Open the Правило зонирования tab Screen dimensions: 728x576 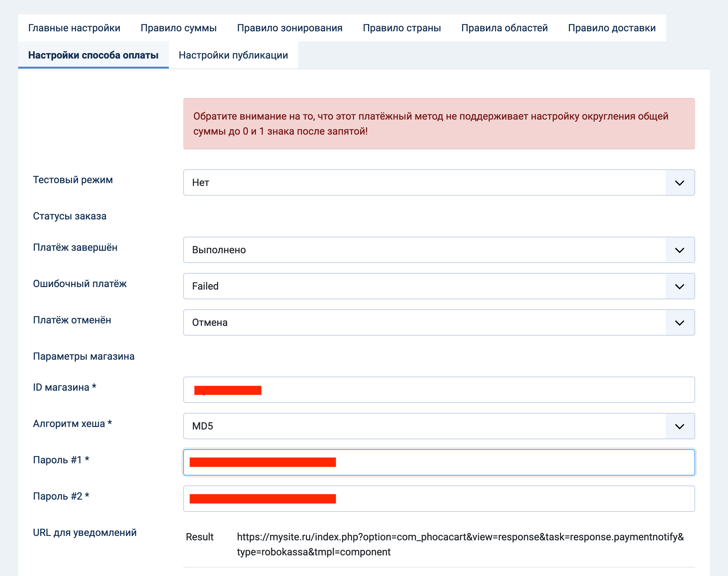pyautogui.click(x=289, y=28)
